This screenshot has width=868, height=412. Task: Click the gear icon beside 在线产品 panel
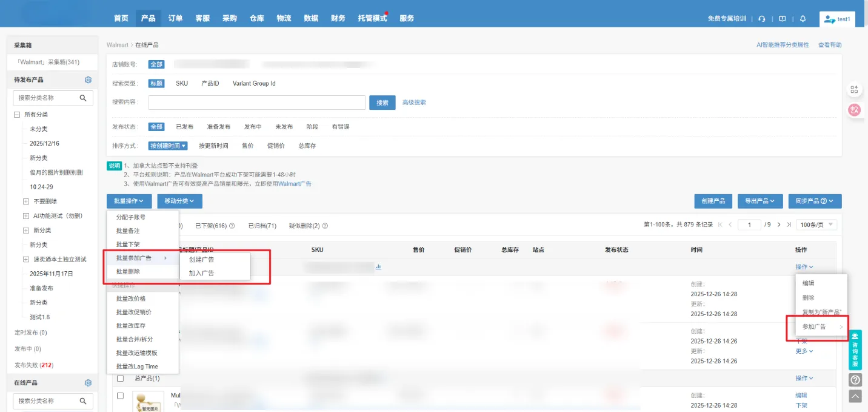[x=88, y=382]
